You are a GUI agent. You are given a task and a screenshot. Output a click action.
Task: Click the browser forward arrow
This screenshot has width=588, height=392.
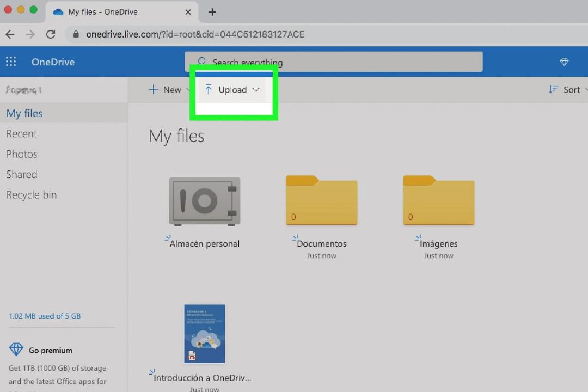click(30, 34)
